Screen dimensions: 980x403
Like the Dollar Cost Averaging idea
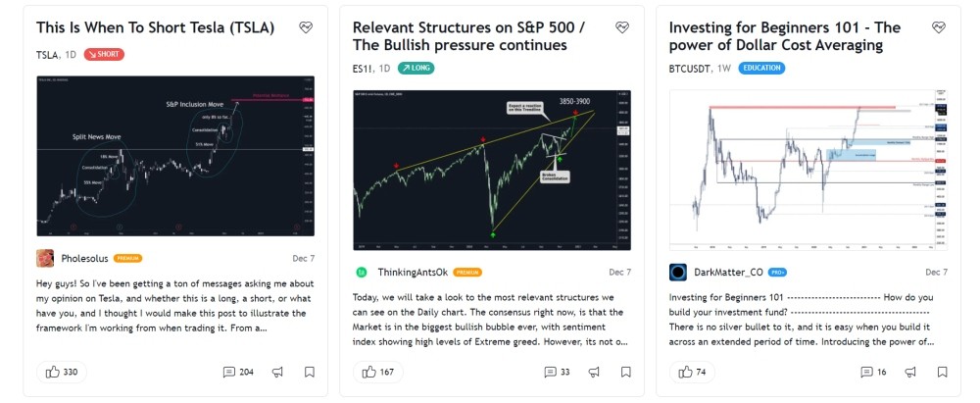click(693, 373)
